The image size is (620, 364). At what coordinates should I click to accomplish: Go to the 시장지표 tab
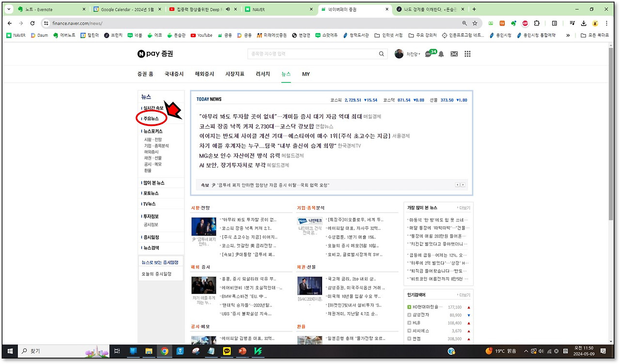coord(235,74)
